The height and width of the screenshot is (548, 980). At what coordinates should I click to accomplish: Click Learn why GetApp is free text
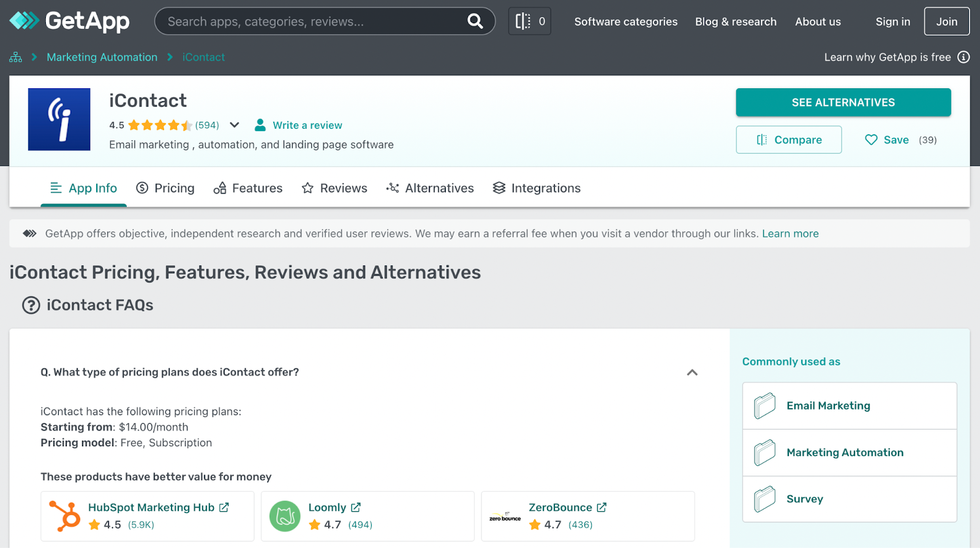tap(888, 57)
